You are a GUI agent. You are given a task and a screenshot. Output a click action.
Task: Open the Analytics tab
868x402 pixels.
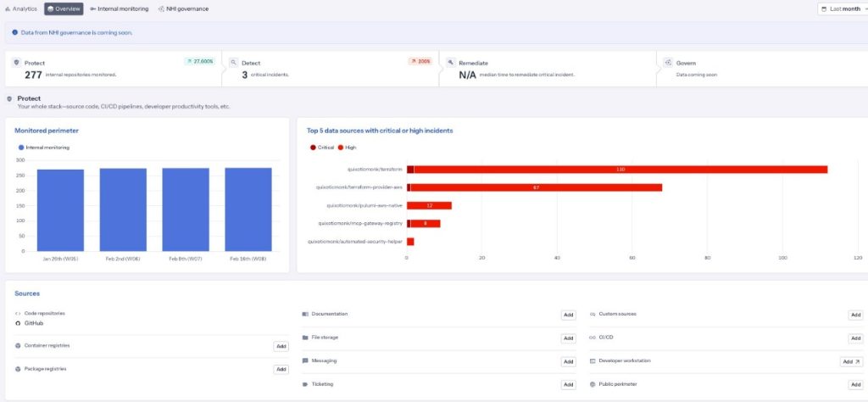tap(21, 8)
